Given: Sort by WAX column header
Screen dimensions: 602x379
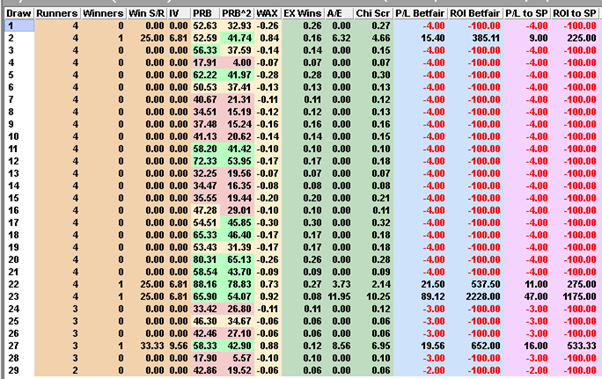Looking at the screenshot, I should pos(267,13).
